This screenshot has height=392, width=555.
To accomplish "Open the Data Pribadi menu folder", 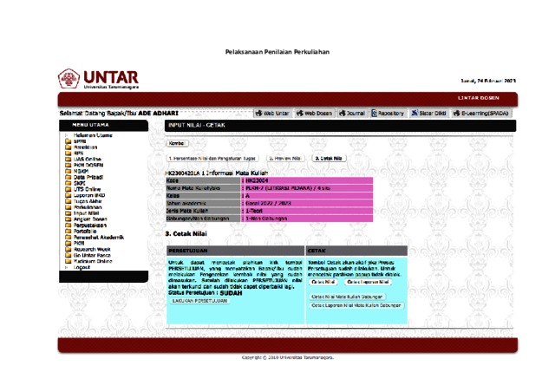I will (68, 176).
